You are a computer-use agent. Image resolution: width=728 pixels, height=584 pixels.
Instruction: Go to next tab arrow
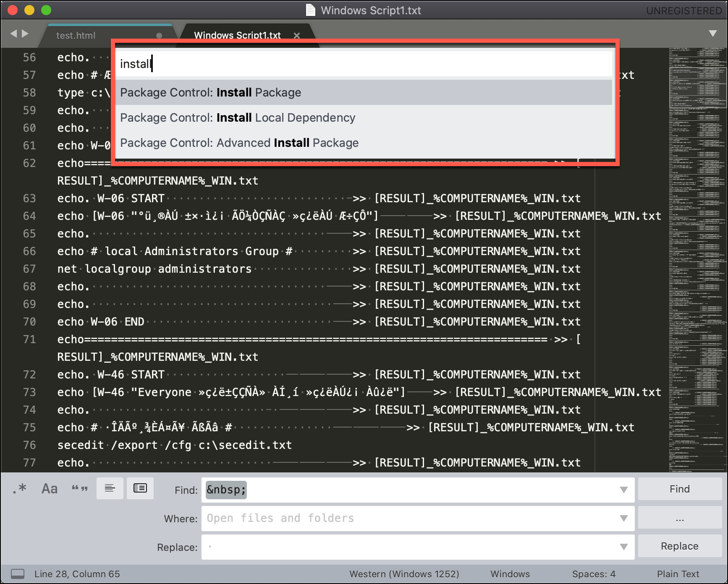25,34
